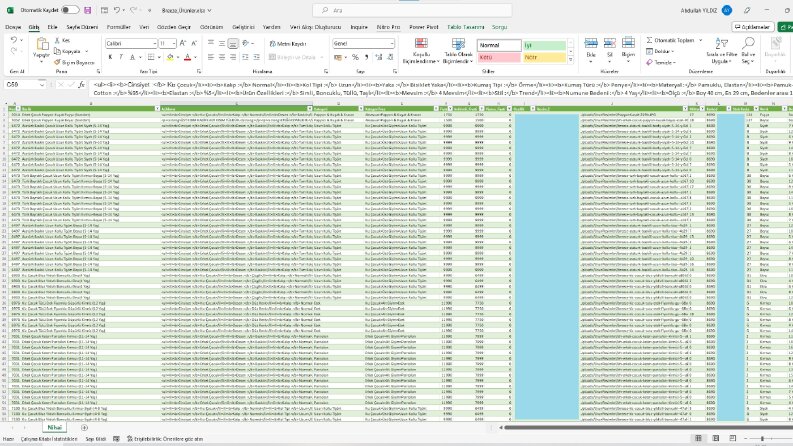Align cell text right
Image resolution: width=793 pixels, height=446 pixels.
[233, 57]
